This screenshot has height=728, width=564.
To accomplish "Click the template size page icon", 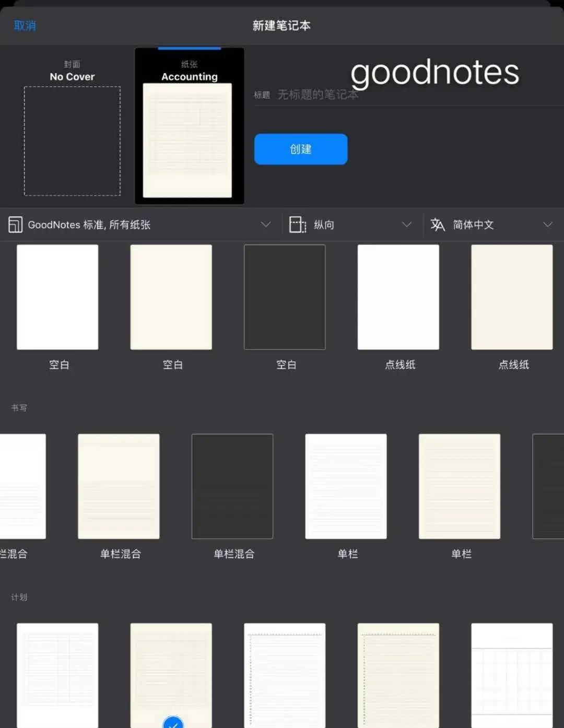I will (x=15, y=225).
